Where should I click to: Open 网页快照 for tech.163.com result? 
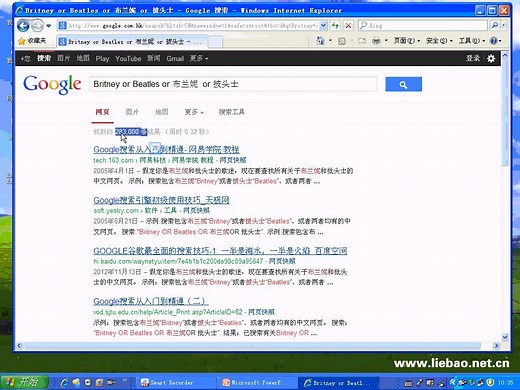233,160
